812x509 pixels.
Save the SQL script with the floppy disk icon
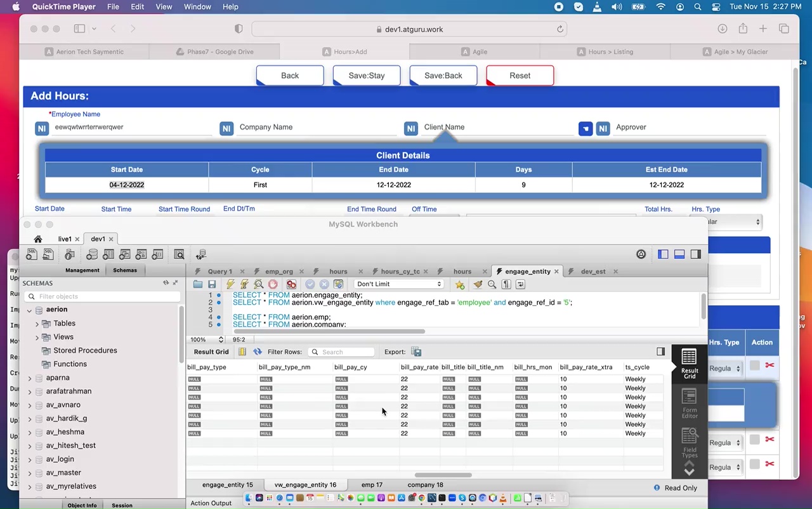click(x=212, y=284)
